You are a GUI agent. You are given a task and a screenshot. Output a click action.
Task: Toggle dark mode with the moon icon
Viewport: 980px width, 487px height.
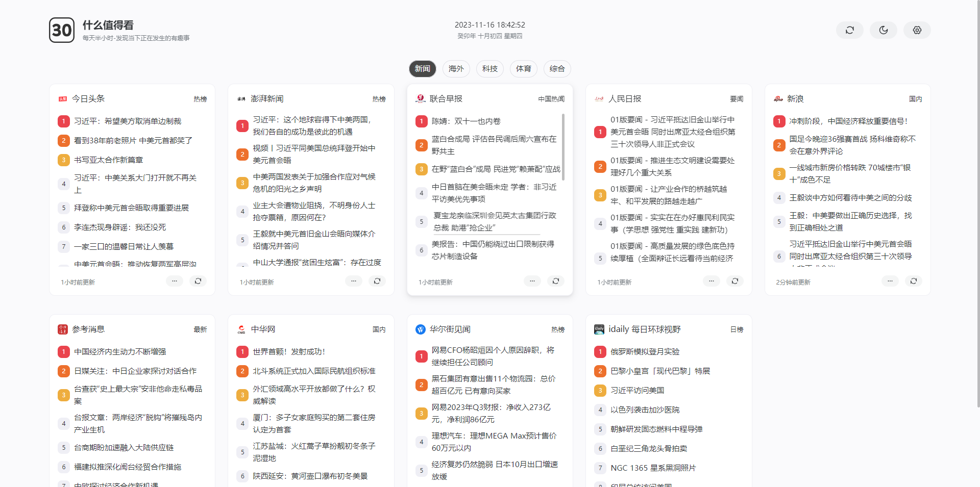coord(883,30)
